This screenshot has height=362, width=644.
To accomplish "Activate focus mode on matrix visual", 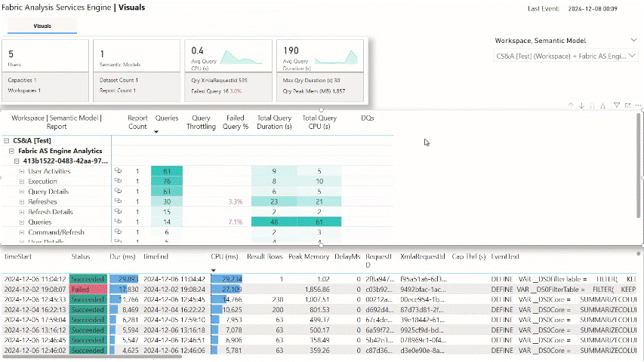I will click(627, 106).
